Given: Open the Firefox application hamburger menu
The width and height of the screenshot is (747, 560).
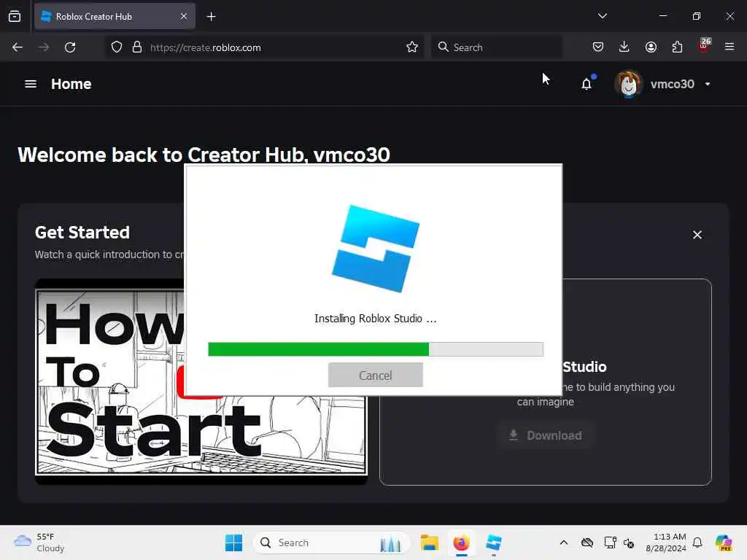Looking at the screenshot, I should pos(729,47).
